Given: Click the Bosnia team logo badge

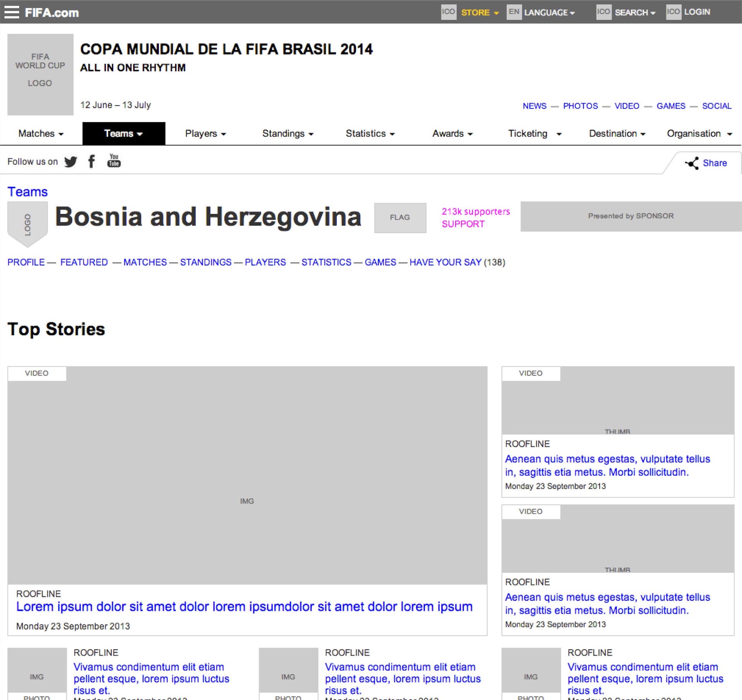Looking at the screenshot, I should [x=27, y=224].
